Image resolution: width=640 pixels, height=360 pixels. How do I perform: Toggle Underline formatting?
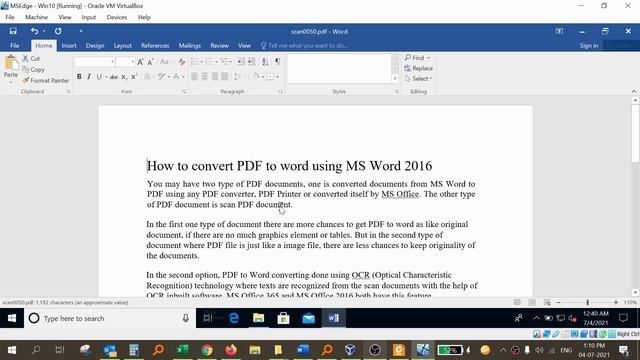tap(99, 77)
